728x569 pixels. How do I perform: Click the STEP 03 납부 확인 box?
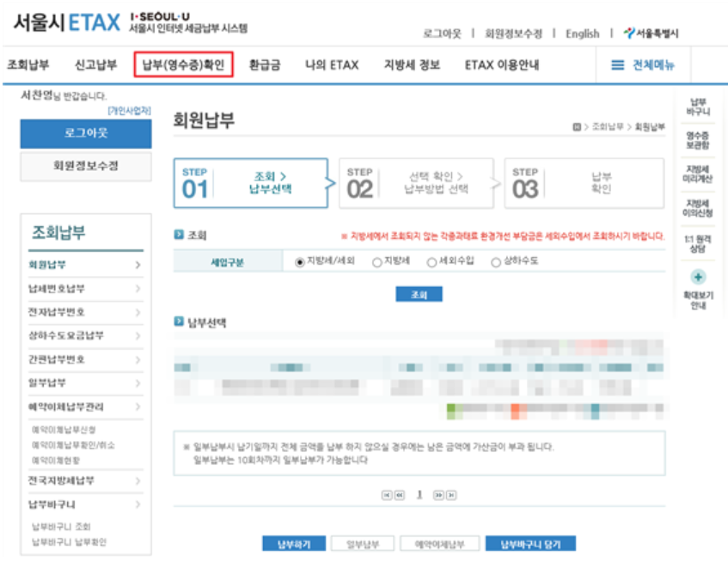click(x=584, y=183)
